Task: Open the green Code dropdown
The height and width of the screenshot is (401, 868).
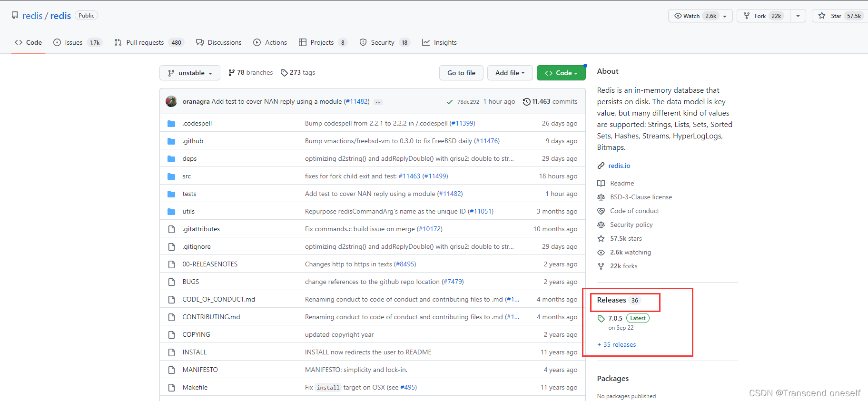Action: pyautogui.click(x=561, y=73)
